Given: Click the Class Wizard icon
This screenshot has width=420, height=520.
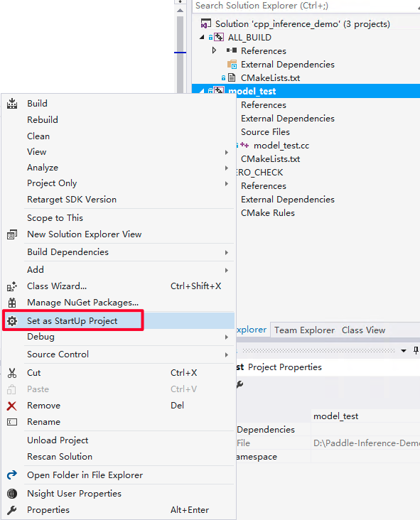Looking at the screenshot, I should [x=12, y=286].
